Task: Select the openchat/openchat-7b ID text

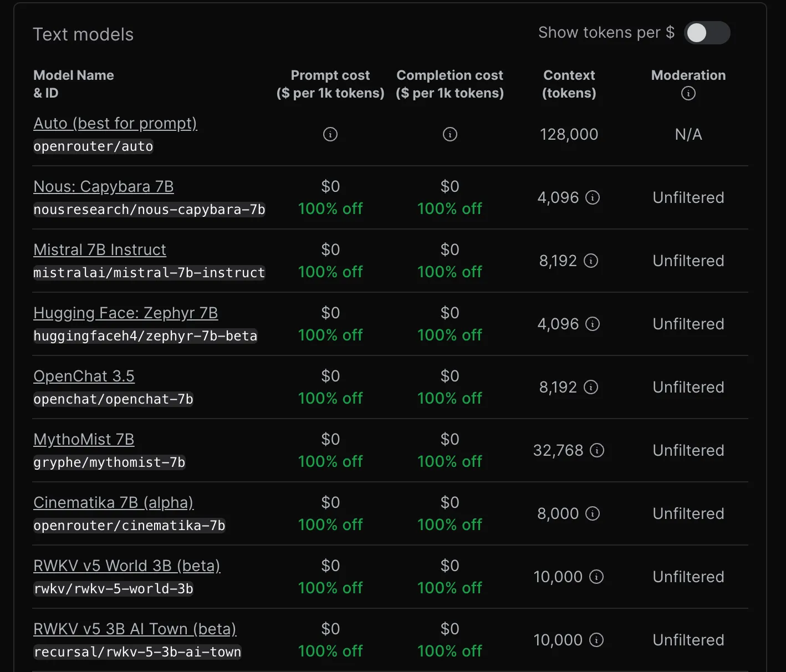Action: (113, 399)
